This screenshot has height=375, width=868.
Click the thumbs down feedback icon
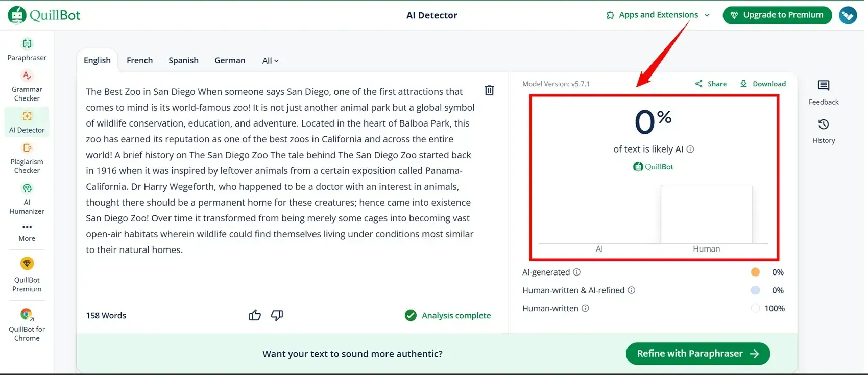277,315
